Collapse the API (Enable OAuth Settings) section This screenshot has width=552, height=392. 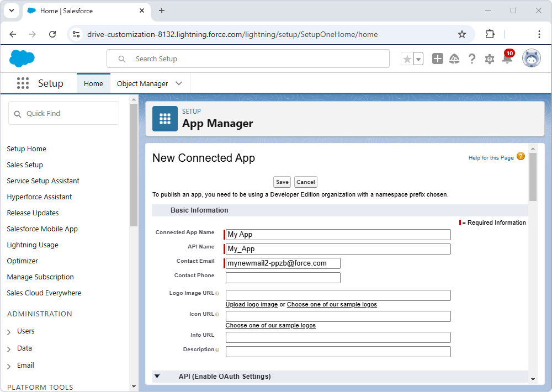[157, 376]
